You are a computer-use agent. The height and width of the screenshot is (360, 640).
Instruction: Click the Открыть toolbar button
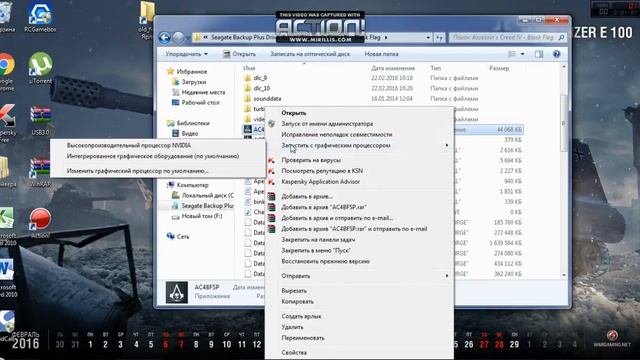239,54
